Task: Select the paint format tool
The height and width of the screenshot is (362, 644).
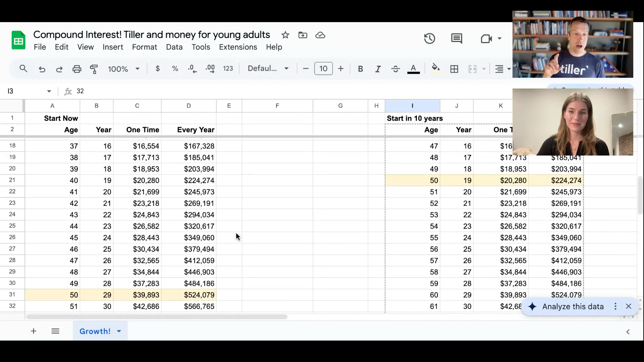Action: click(x=94, y=69)
